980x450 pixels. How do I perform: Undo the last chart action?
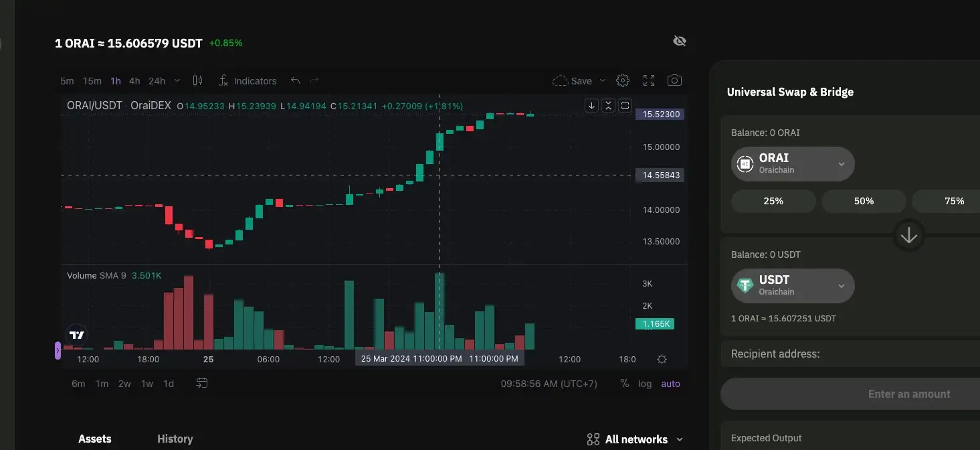tap(295, 80)
